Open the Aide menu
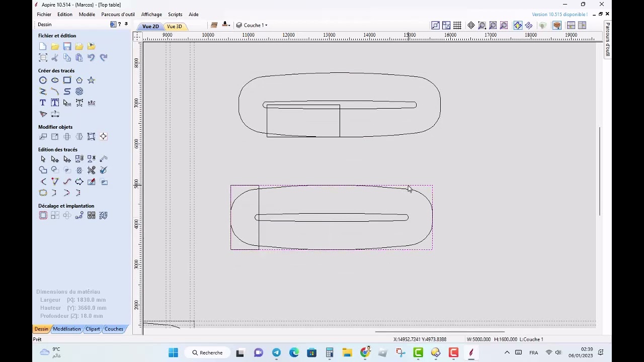The height and width of the screenshot is (362, 644). (x=194, y=14)
